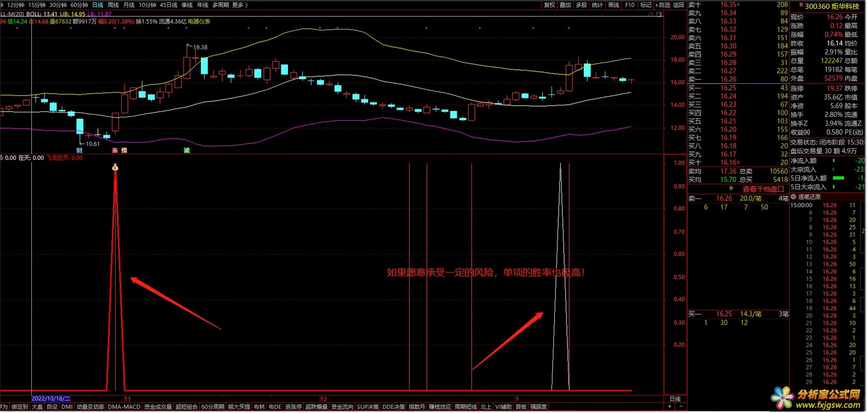Screen dimensions: 868x413
Task: Select the 布林 indicator tab
Action: tap(259, 407)
